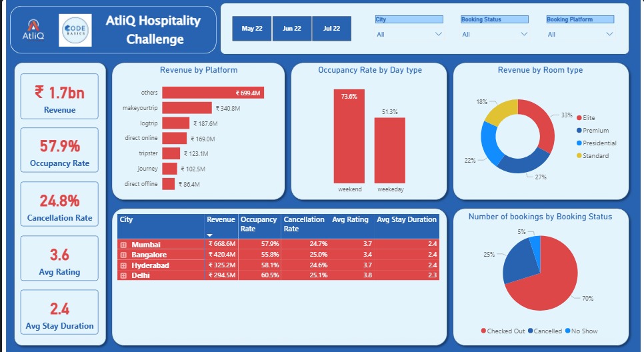
Task: Open the Booking Status dropdown
Action: (494, 34)
